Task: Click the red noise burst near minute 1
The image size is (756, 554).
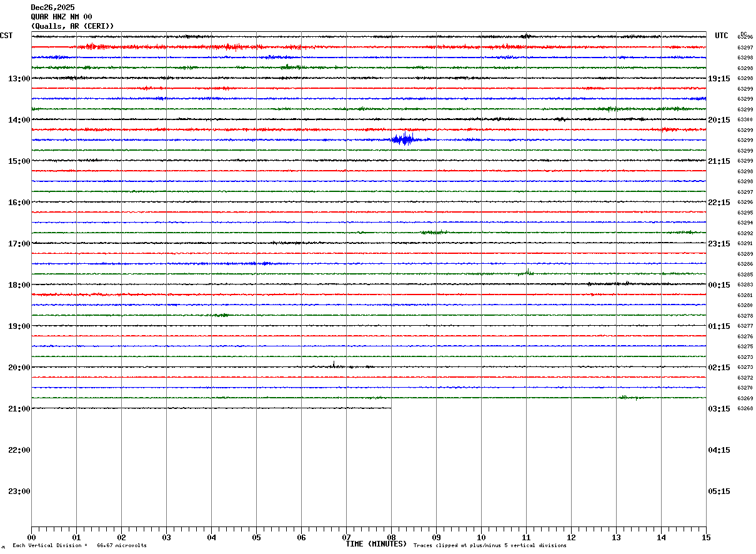Action: [91, 46]
